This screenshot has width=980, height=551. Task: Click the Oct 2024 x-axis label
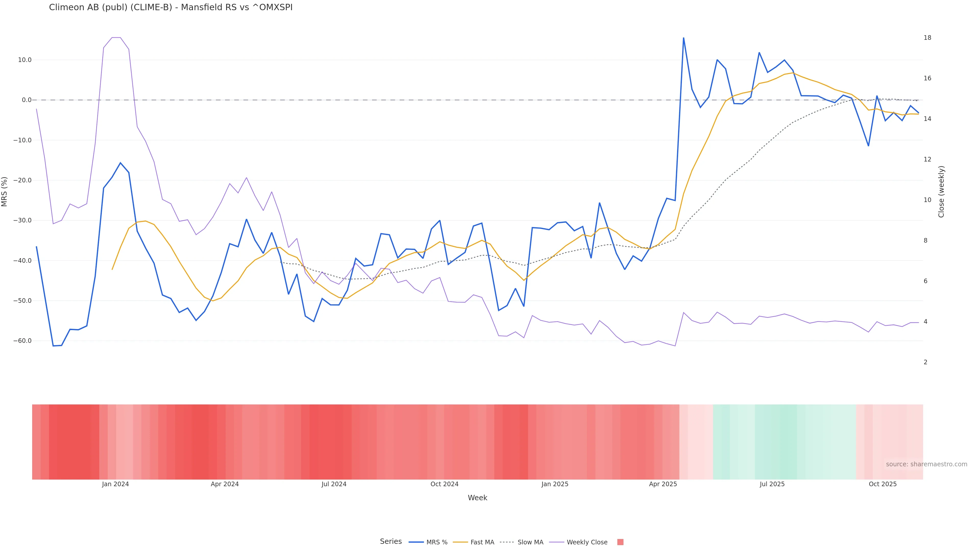444,484
